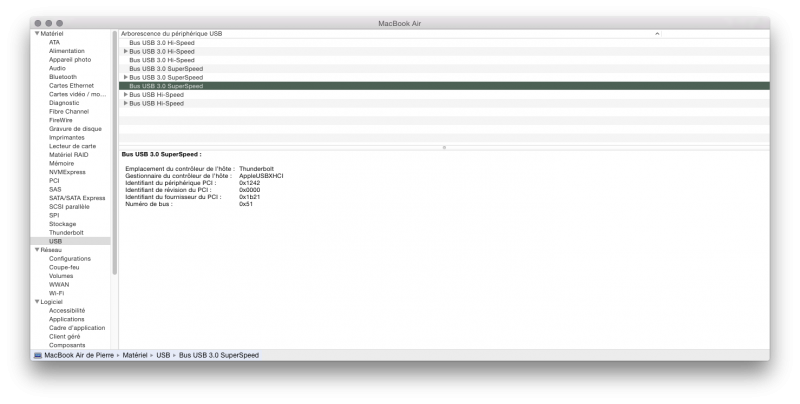Click the MacBook Air computer icon in the path bar

pyautogui.click(x=38, y=356)
